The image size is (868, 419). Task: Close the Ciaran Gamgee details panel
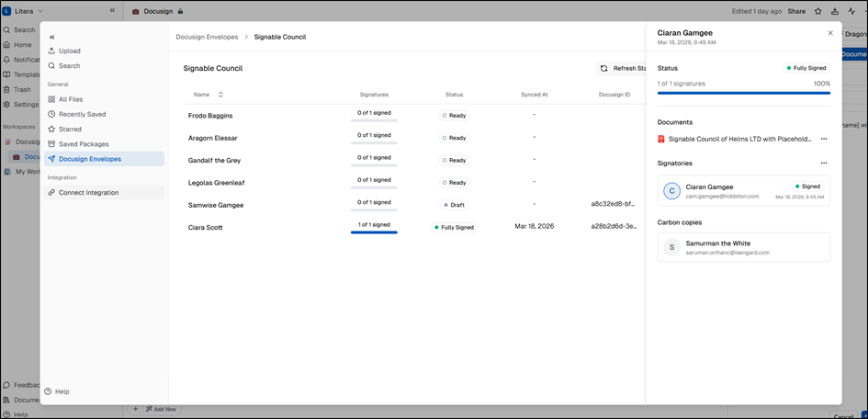point(830,33)
